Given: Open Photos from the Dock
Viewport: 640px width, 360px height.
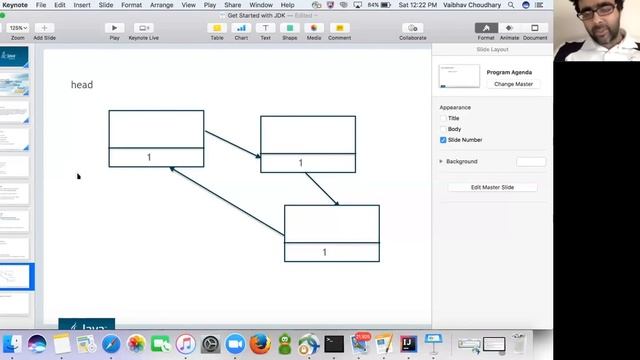Looking at the screenshot, I should [136, 344].
